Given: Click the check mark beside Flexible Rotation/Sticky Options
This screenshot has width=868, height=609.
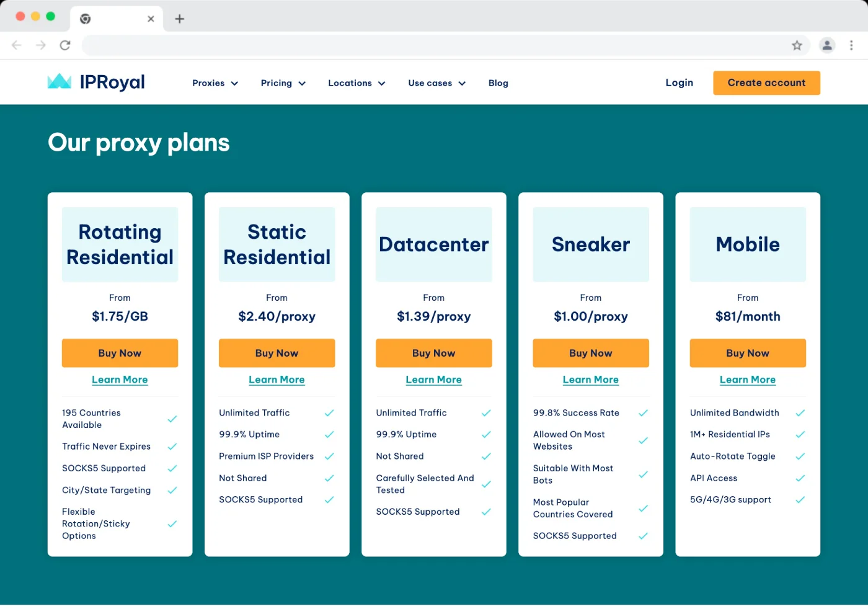Looking at the screenshot, I should coord(172,523).
